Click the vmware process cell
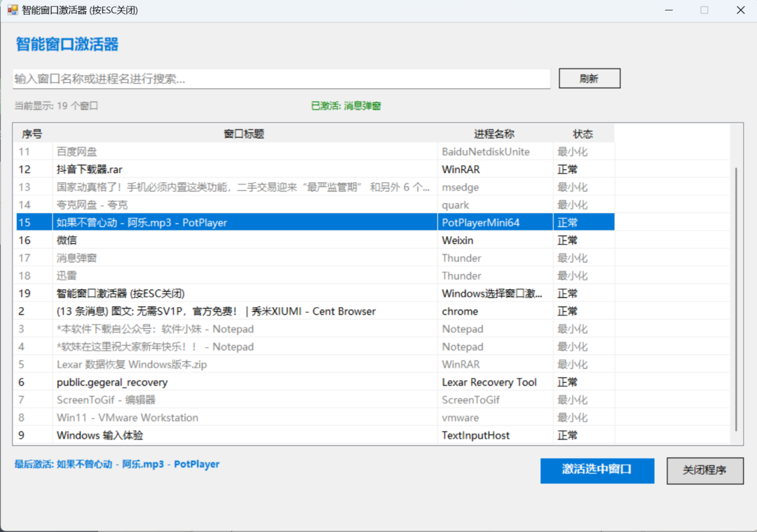 495,418
